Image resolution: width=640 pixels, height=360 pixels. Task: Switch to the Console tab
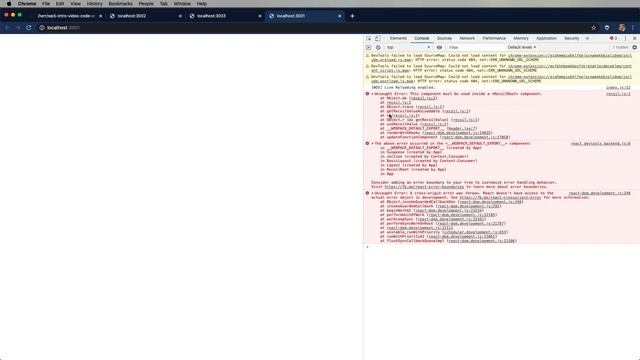(x=422, y=38)
